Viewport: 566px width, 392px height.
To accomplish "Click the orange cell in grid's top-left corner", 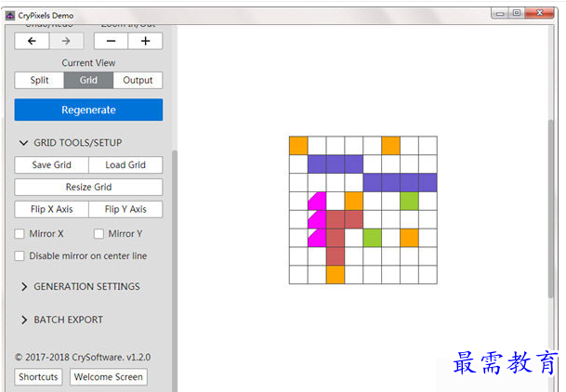I will (x=298, y=145).
